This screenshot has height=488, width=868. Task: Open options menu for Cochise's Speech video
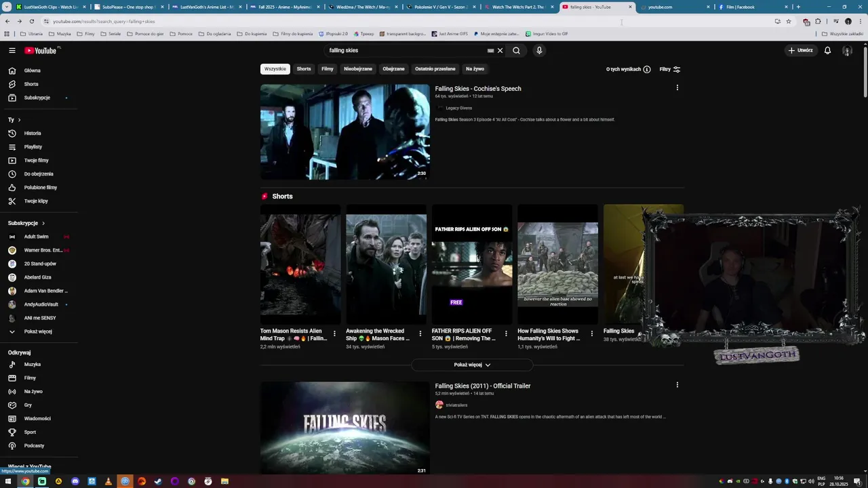[x=677, y=87]
